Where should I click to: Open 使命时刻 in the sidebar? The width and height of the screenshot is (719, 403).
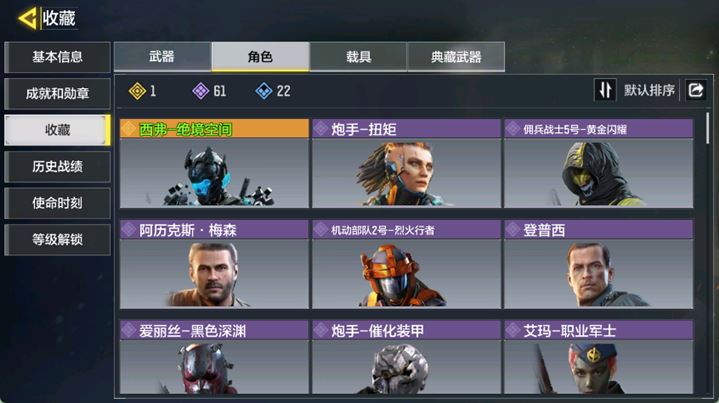coord(57,203)
